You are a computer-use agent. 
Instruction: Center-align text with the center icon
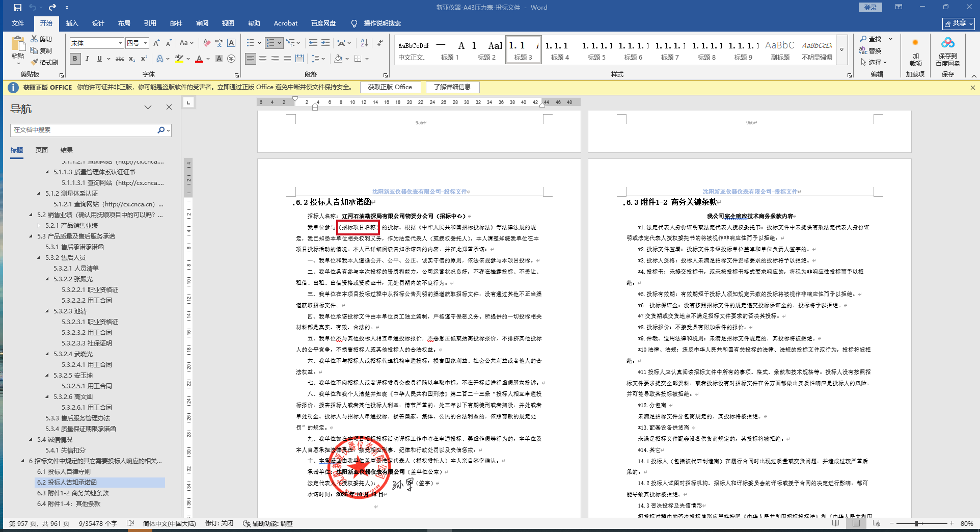pos(263,59)
